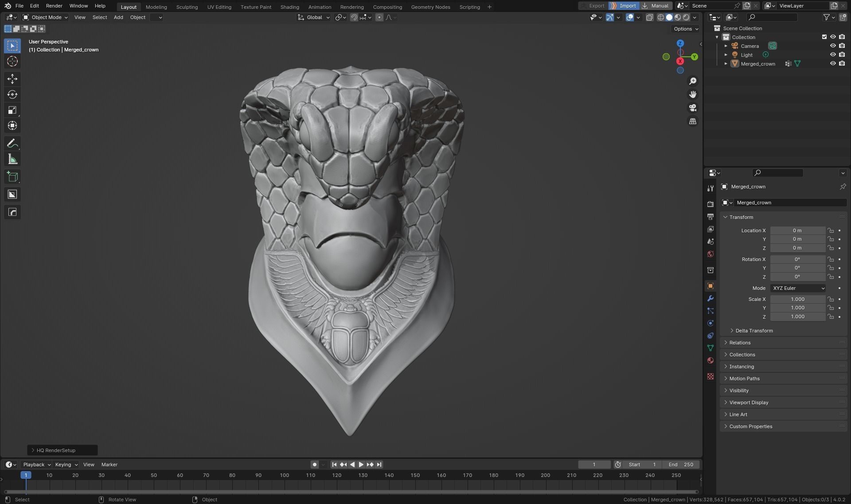Switch perspective/orthographic grid icon
The width and height of the screenshot is (851, 504).
pyautogui.click(x=693, y=121)
